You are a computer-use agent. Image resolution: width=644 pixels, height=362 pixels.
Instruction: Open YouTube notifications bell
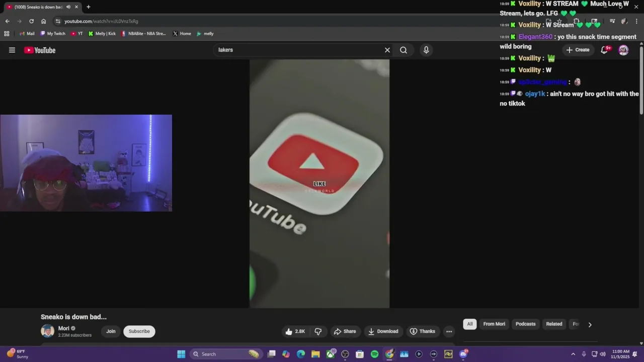(605, 50)
